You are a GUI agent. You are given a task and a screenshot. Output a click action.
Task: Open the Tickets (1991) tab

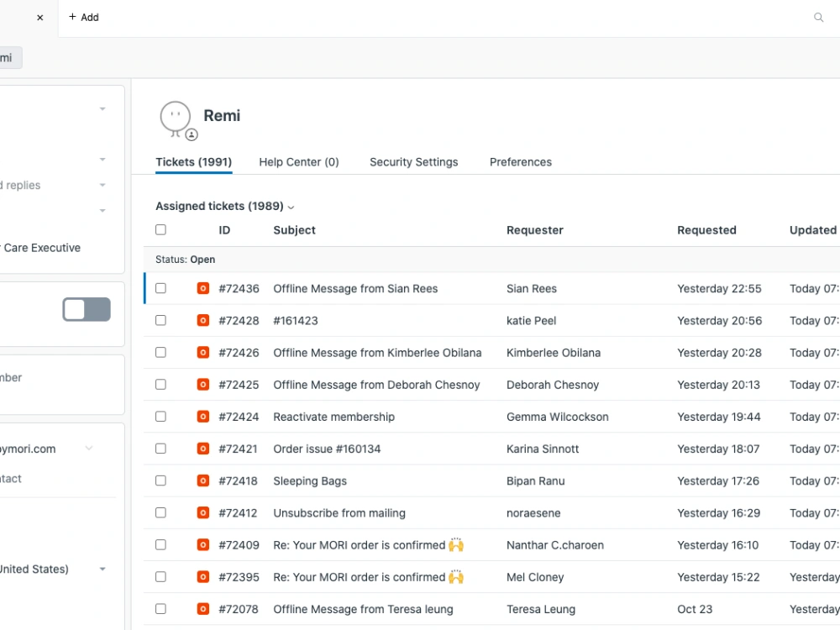click(x=193, y=162)
